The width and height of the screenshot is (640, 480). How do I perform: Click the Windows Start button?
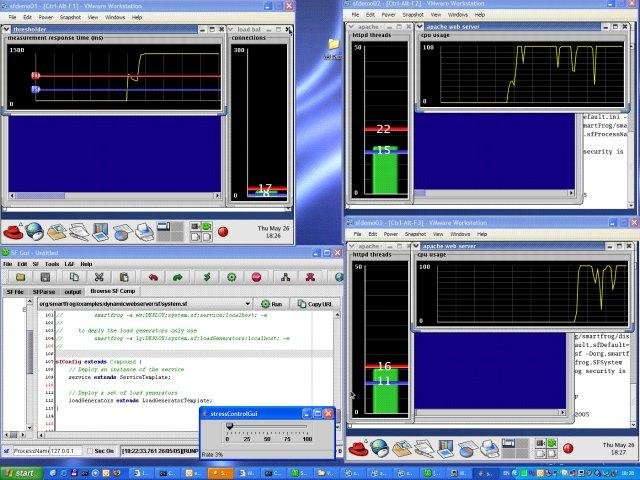19,472
